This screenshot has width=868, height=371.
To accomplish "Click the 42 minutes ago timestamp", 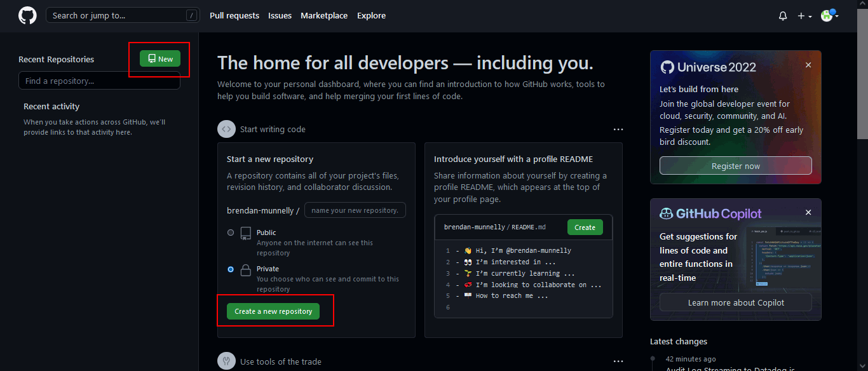I will 691,359.
